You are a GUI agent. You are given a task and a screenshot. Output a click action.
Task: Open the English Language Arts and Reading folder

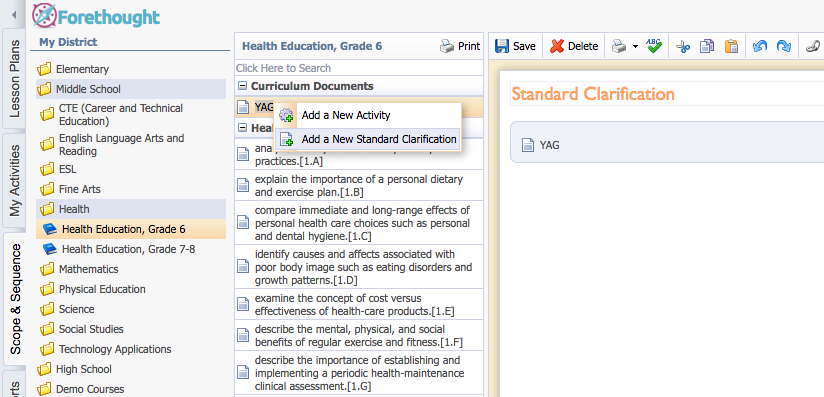(131, 145)
